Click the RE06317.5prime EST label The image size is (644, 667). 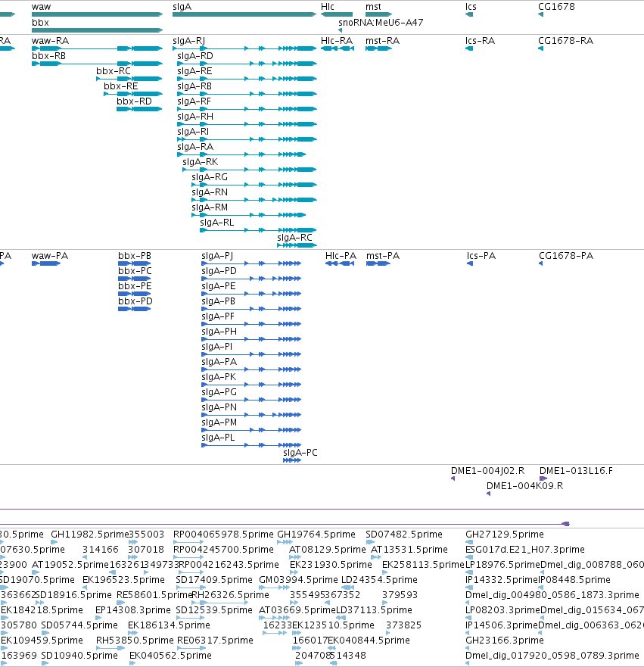click(x=215, y=641)
